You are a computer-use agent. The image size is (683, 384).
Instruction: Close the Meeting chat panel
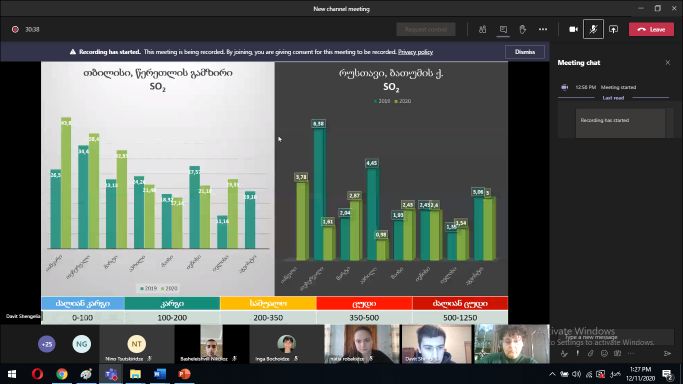pos(668,63)
